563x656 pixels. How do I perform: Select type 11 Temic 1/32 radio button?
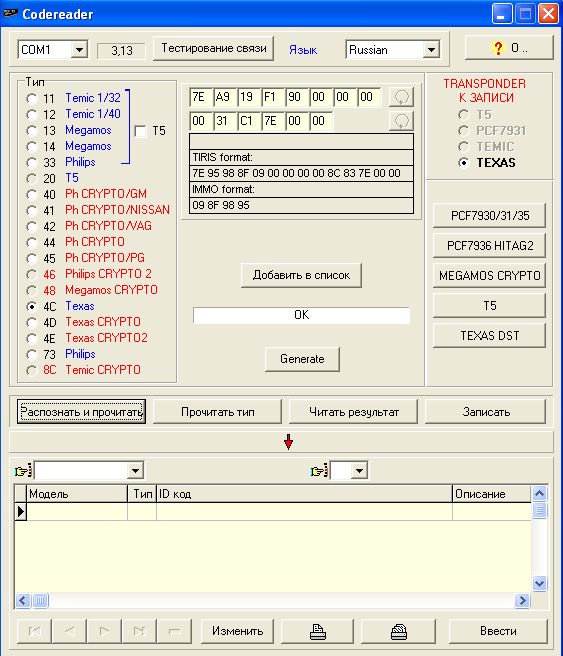pyautogui.click(x=31, y=98)
